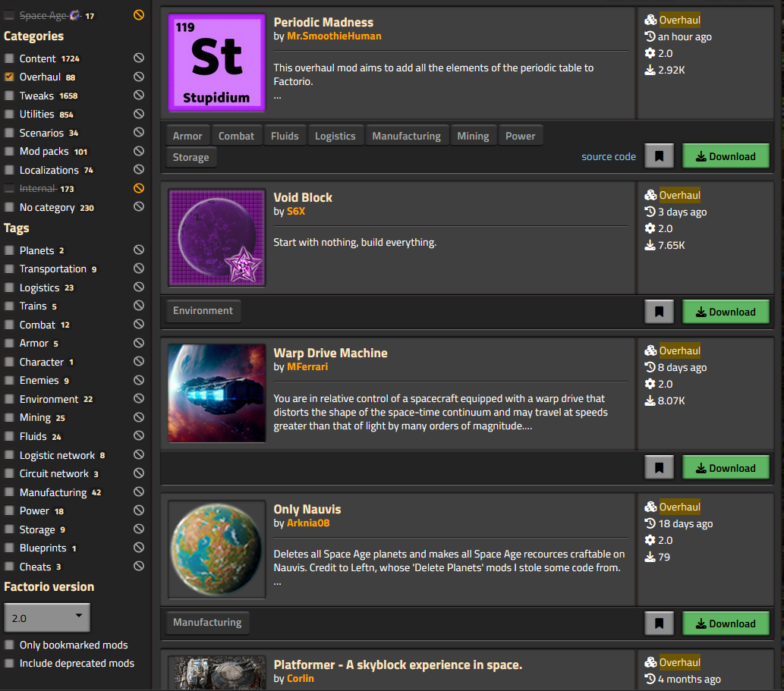Screen dimensions: 784x691
Task: Open the Only Nauvis planet thumbnail
Action: coord(216,549)
